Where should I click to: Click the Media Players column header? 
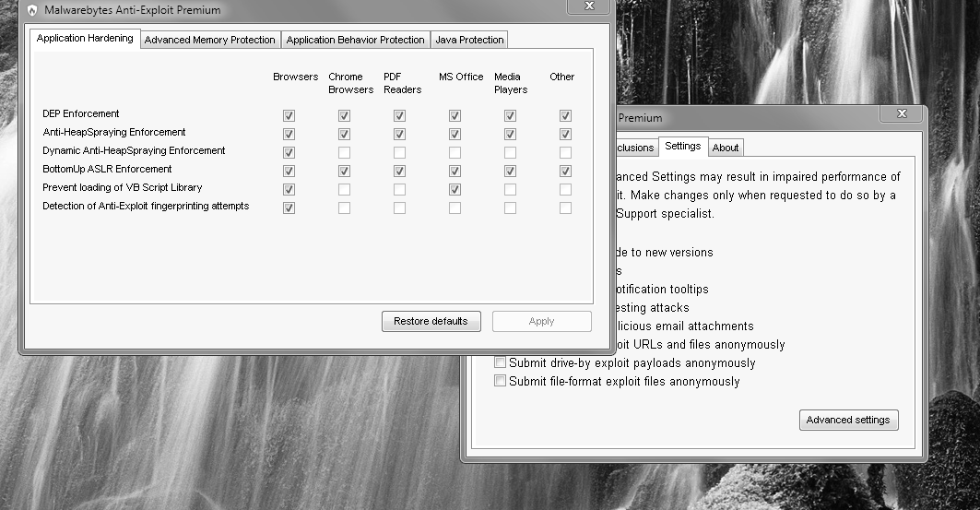[x=511, y=83]
